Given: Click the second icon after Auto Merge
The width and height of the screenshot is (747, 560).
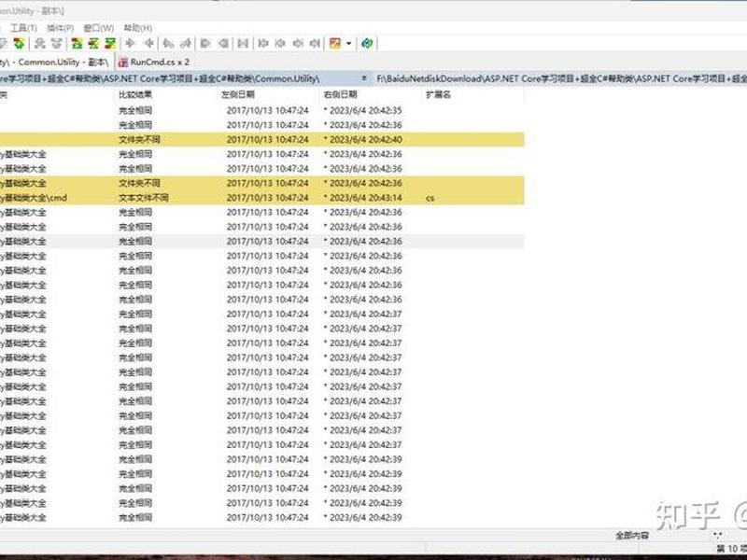Looking at the screenshot, I should 280,43.
